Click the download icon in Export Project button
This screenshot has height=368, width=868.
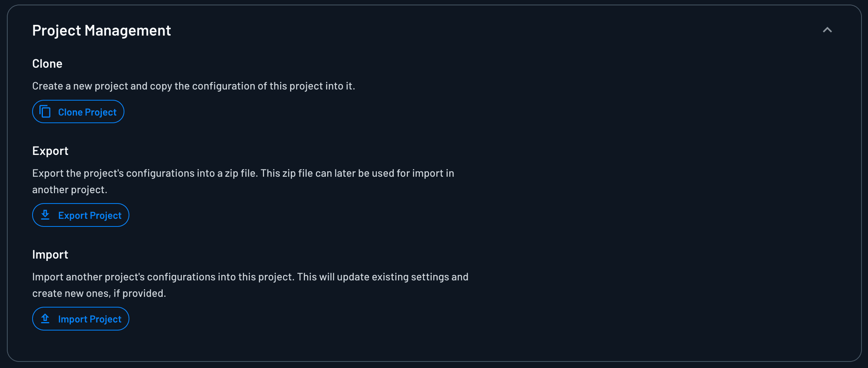coord(46,215)
